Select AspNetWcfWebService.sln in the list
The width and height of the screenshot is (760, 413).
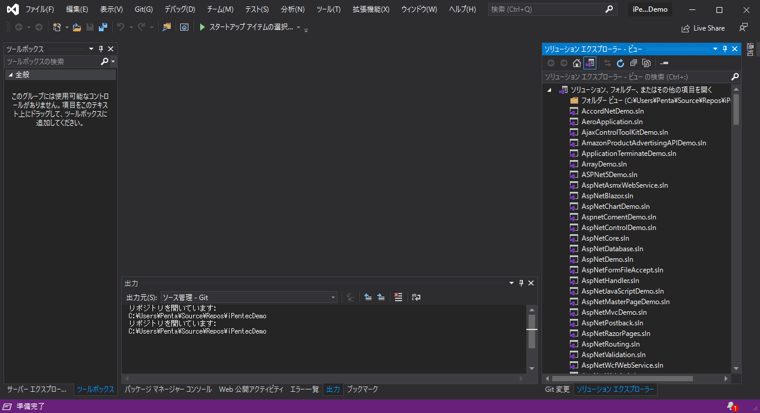coord(622,365)
